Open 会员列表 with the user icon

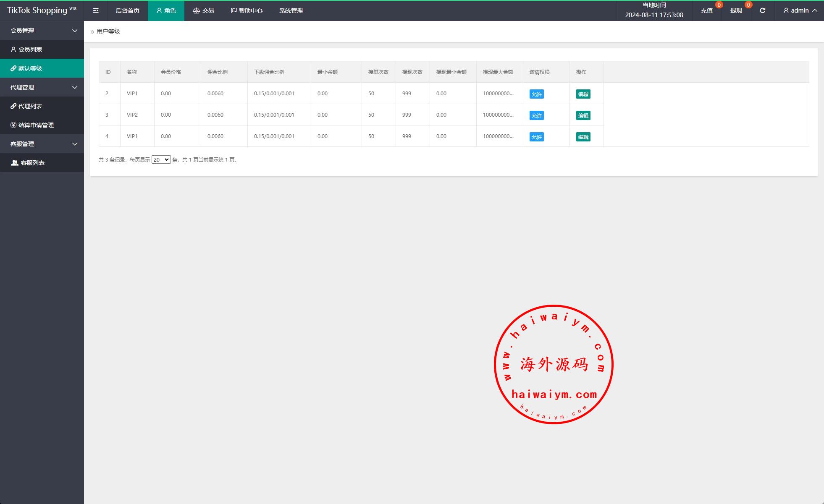click(x=26, y=50)
